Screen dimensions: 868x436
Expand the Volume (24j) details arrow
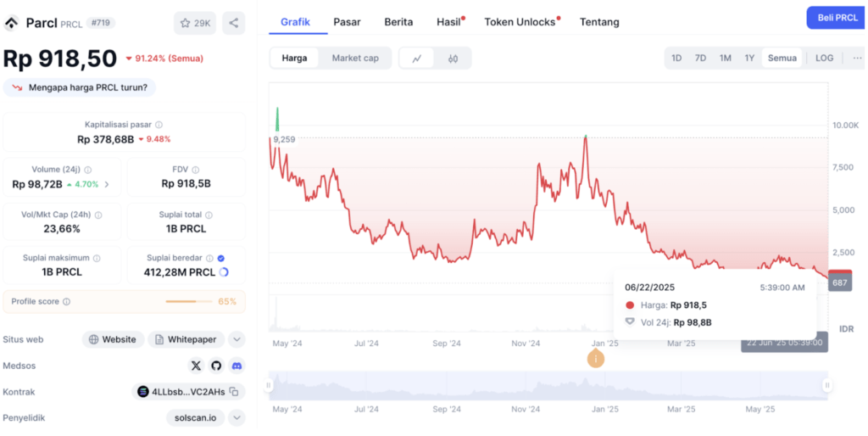(107, 184)
